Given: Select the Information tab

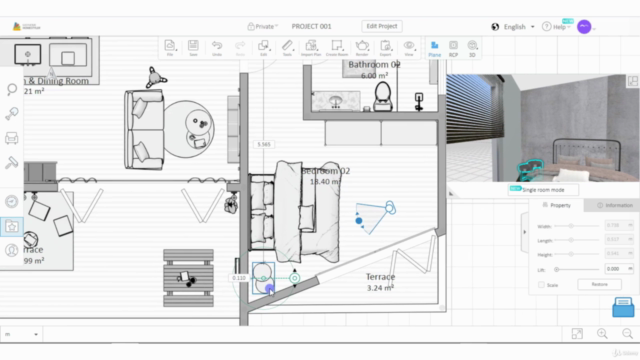Looking at the screenshot, I should pyautogui.click(x=615, y=205).
